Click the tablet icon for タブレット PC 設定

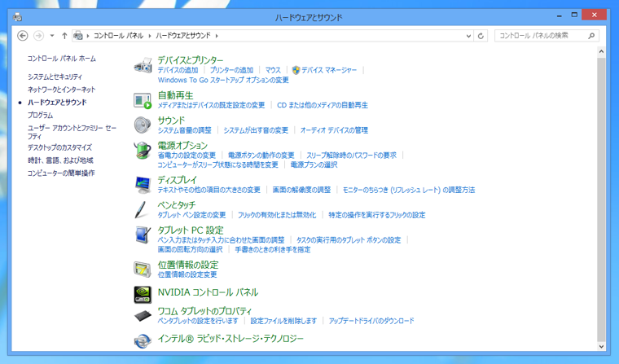[x=143, y=235]
